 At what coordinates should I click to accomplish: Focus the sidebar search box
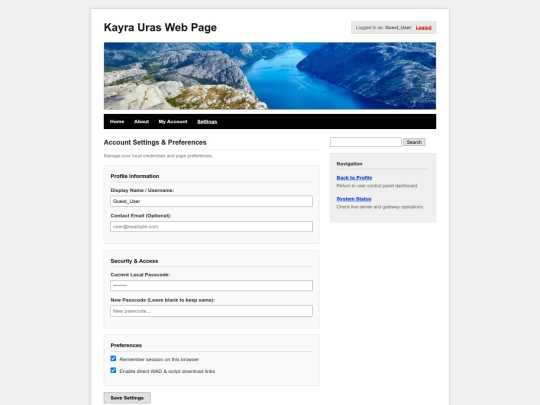365,142
